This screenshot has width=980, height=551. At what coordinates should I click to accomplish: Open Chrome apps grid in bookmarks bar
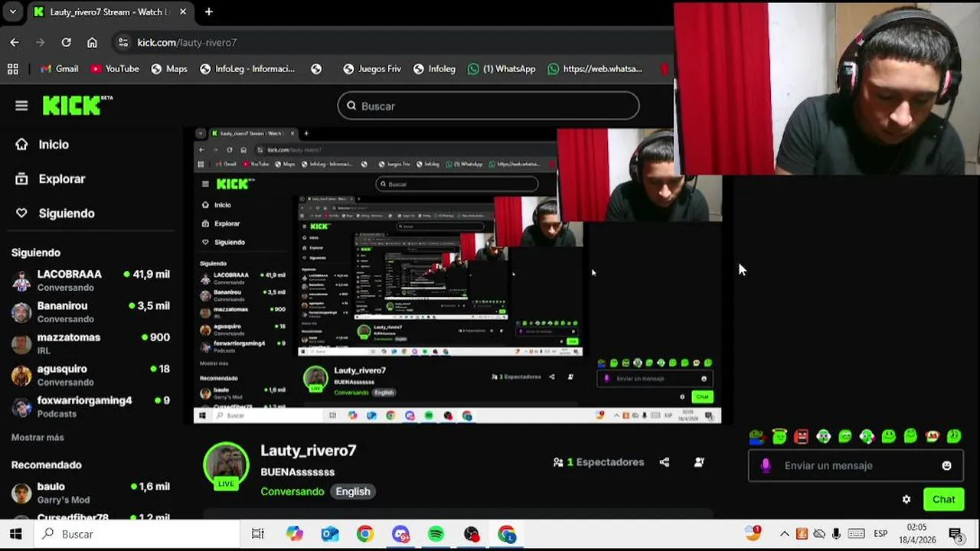click(13, 69)
